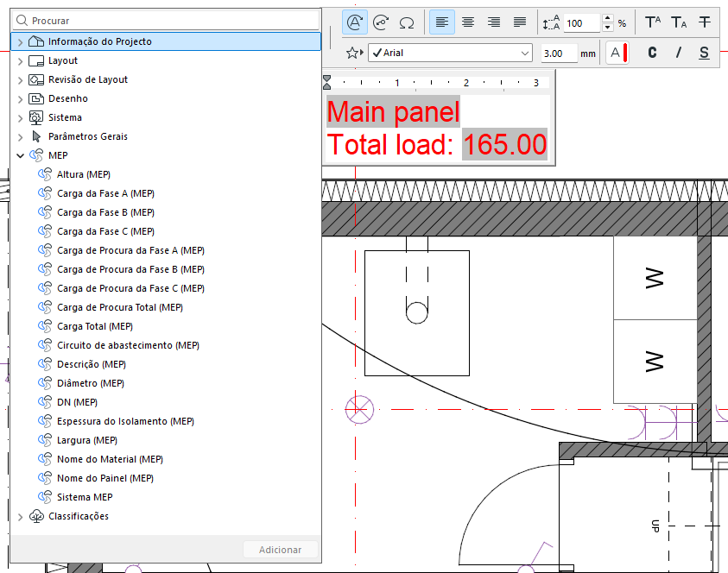The width and height of the screenshot is (728, 573).
Task: Click the icon between Autotext and omega
Action: point(381,22)
